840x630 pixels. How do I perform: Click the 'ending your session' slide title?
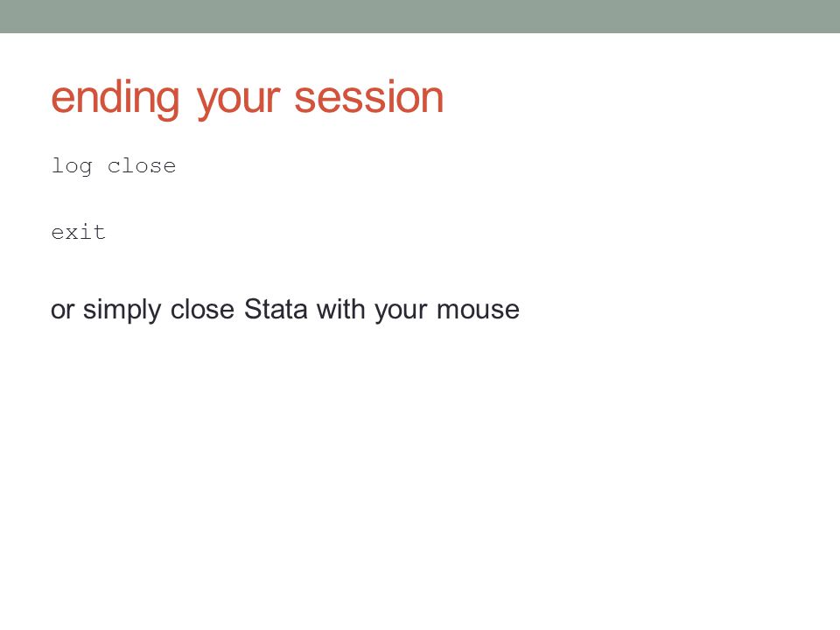[247, 99]
